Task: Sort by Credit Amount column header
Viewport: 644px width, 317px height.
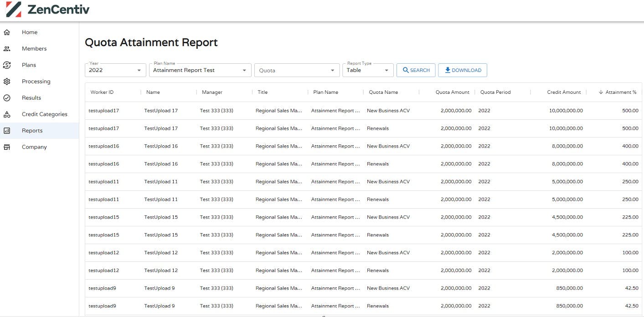Action: 564,92
